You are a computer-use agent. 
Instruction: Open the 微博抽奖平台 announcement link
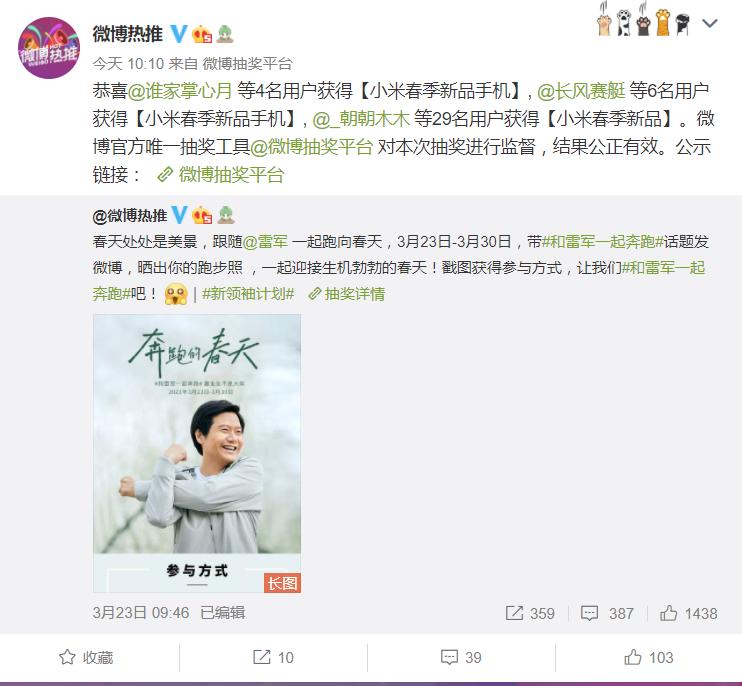click(221, 175)
